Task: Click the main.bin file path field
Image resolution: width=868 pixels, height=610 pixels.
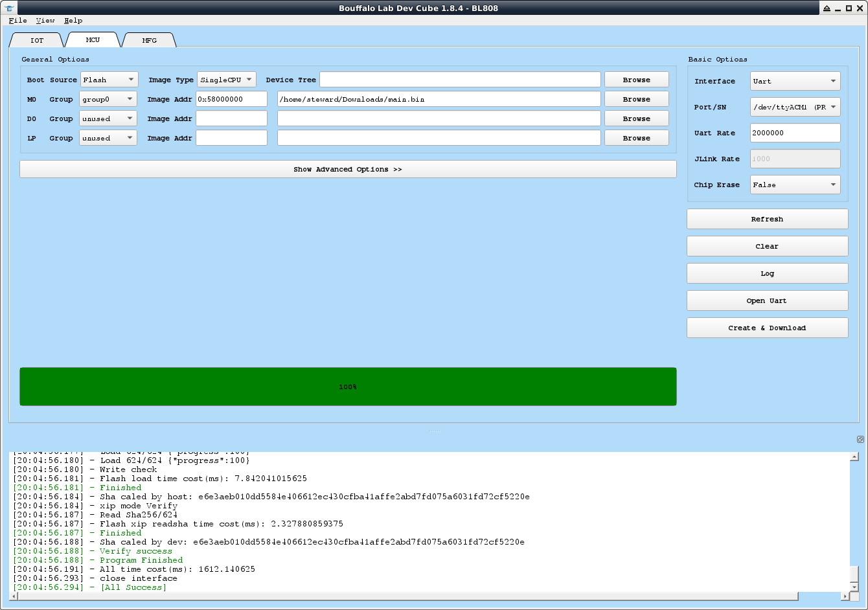Action: pyautogui.click(x=439, y=99)
